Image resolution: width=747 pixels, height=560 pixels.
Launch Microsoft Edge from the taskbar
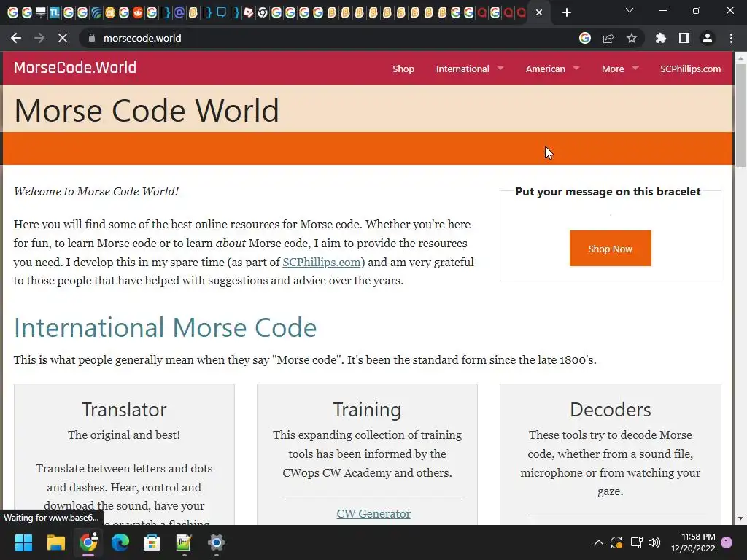[120, 542]
